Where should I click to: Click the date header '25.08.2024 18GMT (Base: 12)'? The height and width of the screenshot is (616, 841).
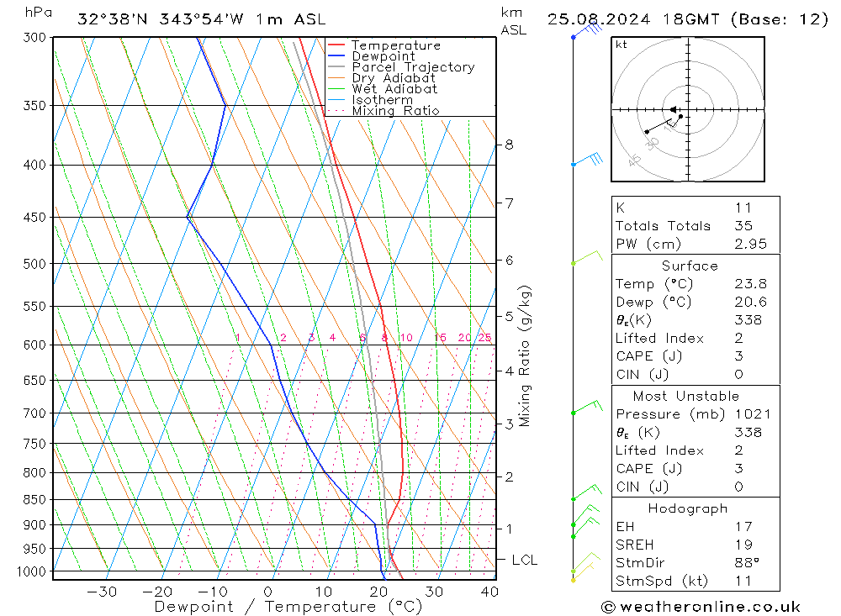click(x=688, y=19)
